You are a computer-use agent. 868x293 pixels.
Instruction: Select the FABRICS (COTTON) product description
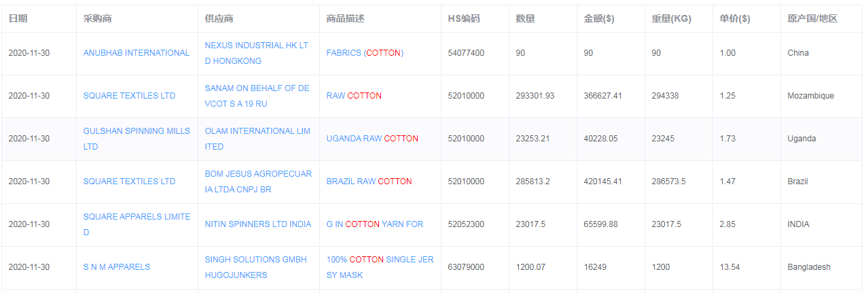(365, 53)
